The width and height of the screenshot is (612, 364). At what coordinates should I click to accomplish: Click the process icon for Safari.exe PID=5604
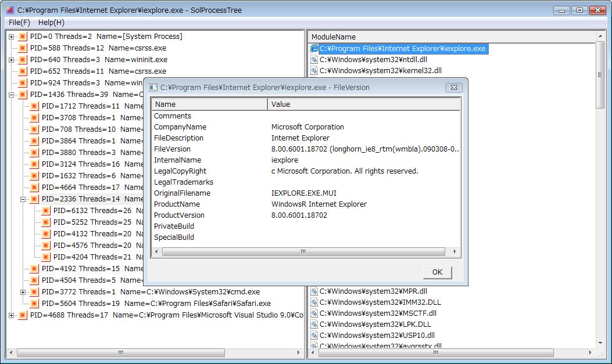pyautogui.click(x=34, y=304)
